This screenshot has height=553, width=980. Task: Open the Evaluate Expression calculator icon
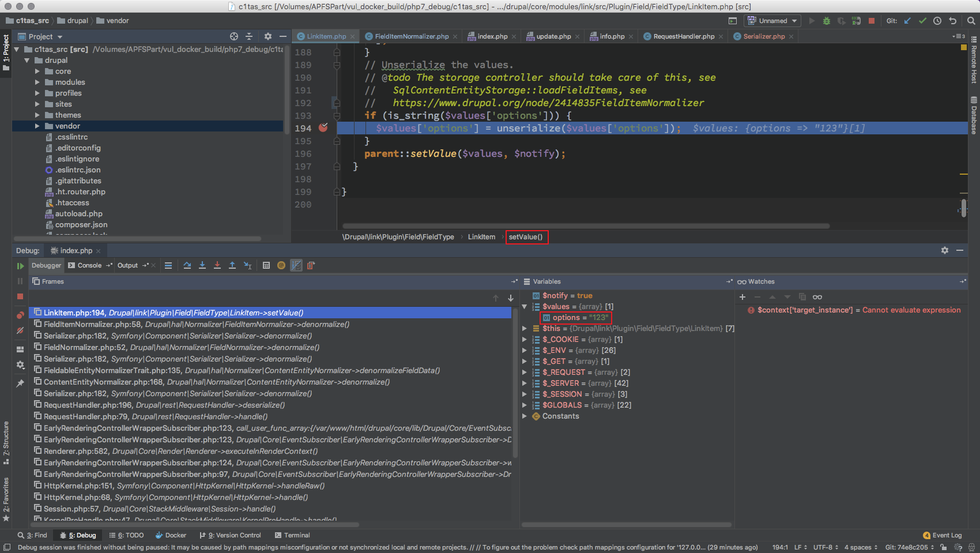click(x=266, y=265)
